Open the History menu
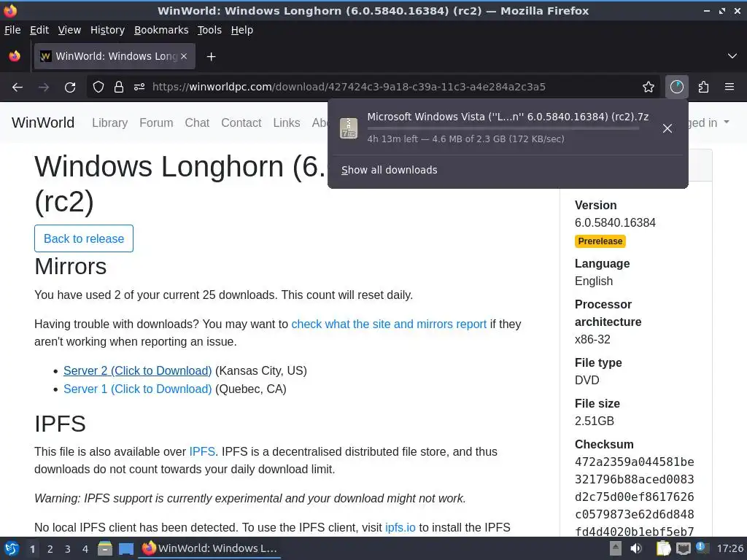Image resolution: width=747 pixels, height=560 pixels. click(107, 30)
